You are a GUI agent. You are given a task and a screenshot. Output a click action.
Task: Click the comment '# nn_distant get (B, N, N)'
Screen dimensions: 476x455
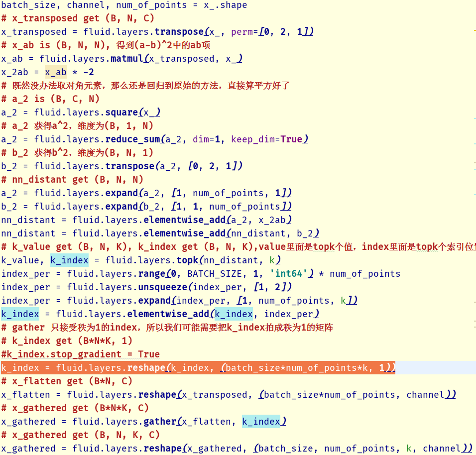point(72,179)
